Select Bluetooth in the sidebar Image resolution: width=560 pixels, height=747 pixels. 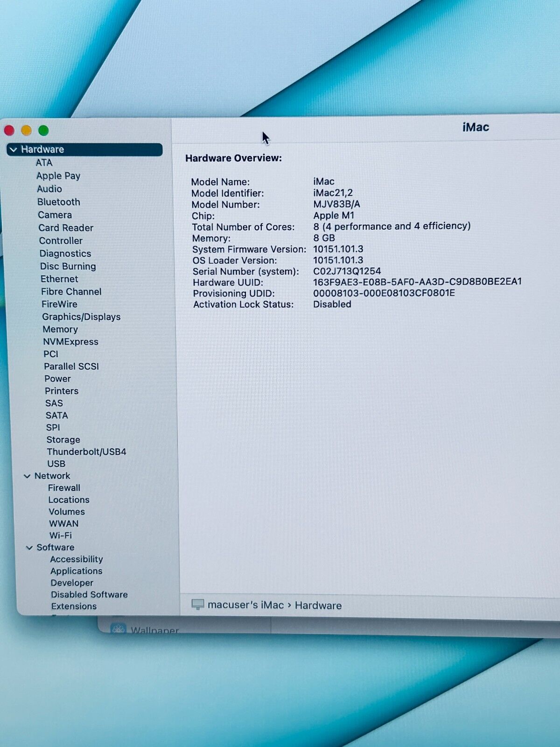[59, 202]
